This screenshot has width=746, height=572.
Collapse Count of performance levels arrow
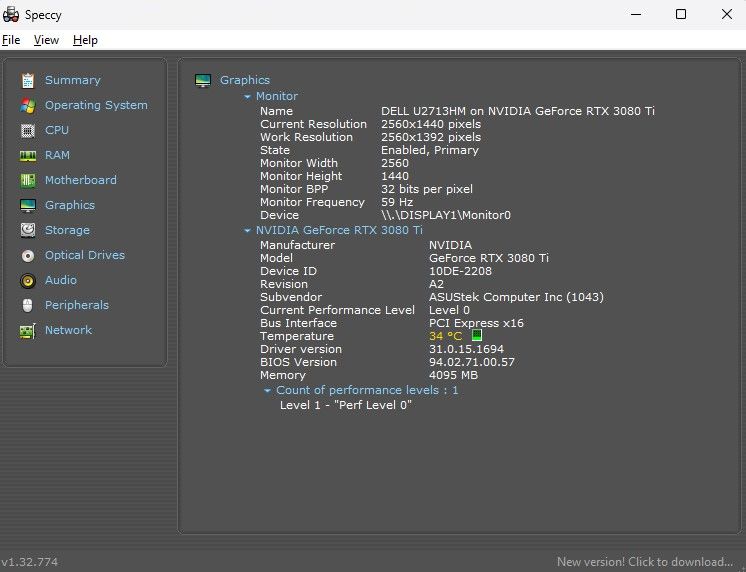coord(267,391)
